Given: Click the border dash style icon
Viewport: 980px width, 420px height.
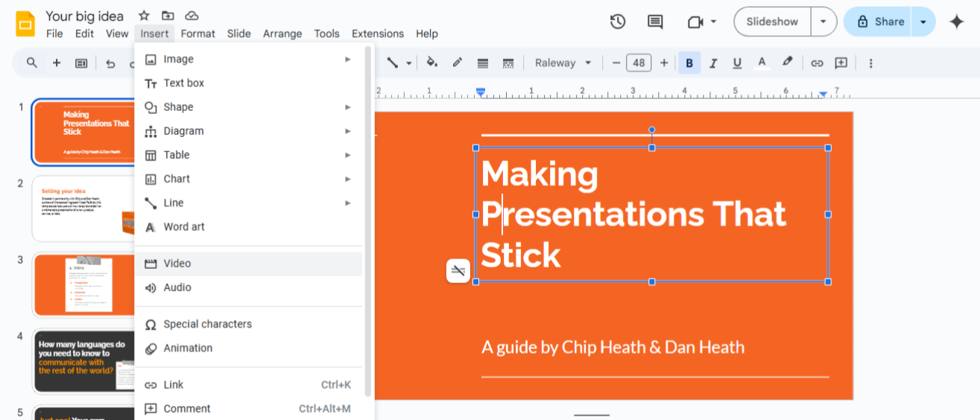Looking at the screenshot, I should click(508, 63).
